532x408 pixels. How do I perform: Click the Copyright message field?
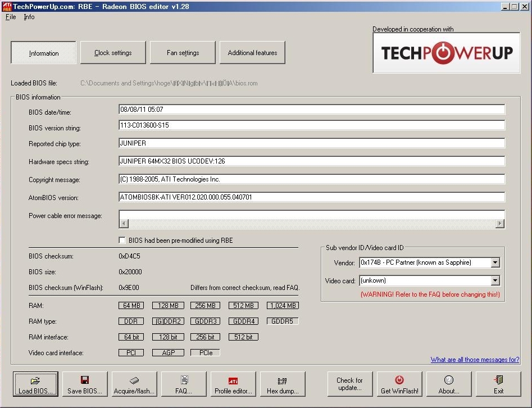point(312,179)
